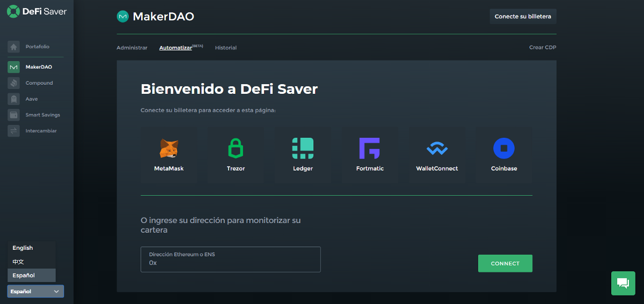Screen dimensions: 644x304
Task: Select 中文 from language list
Action: [32, 262]
